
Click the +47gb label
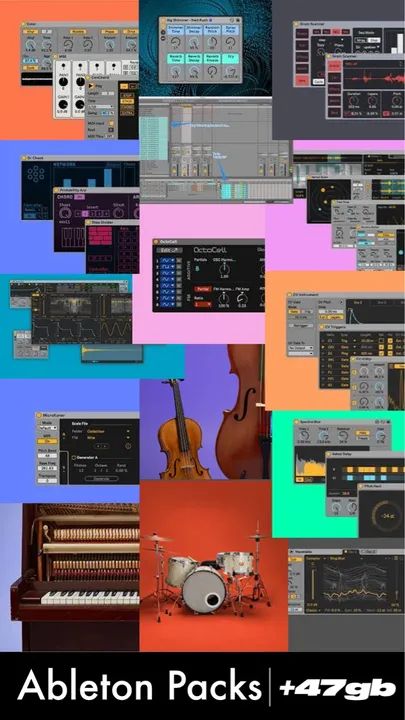338,688
